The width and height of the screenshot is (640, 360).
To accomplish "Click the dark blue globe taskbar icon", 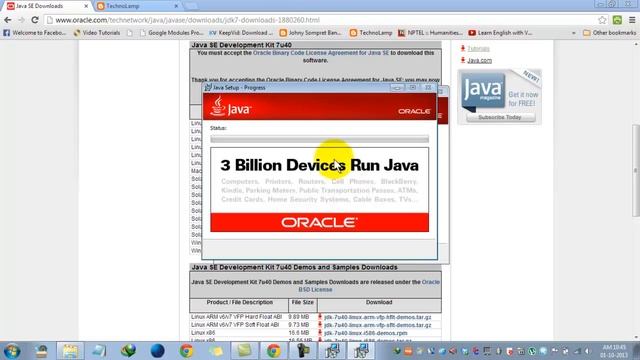I will click(x=157, y=351).
